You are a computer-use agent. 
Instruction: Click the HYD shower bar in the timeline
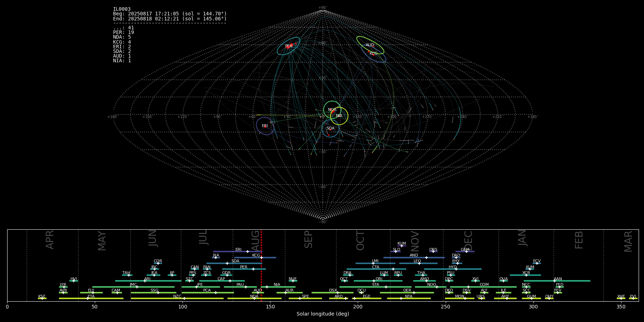[x=453, y=269]
